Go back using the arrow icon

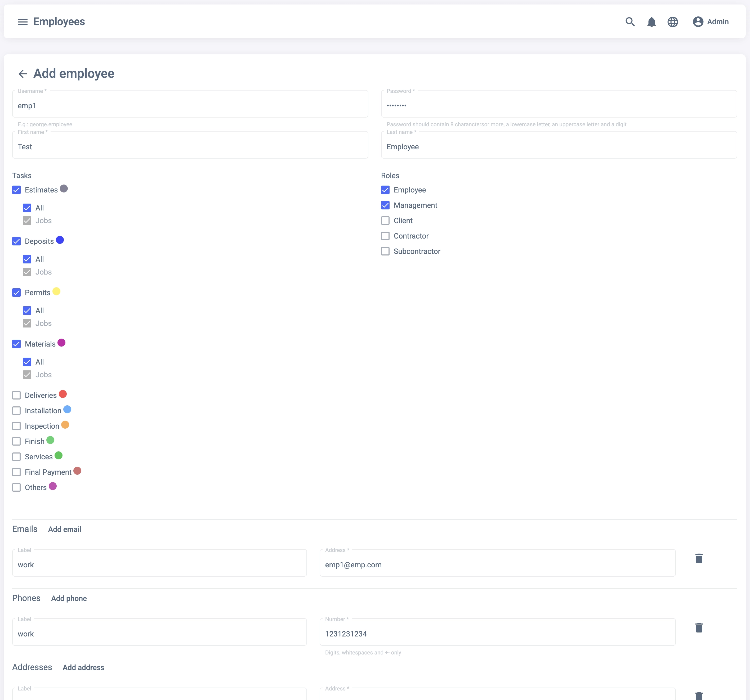point(23,74)
